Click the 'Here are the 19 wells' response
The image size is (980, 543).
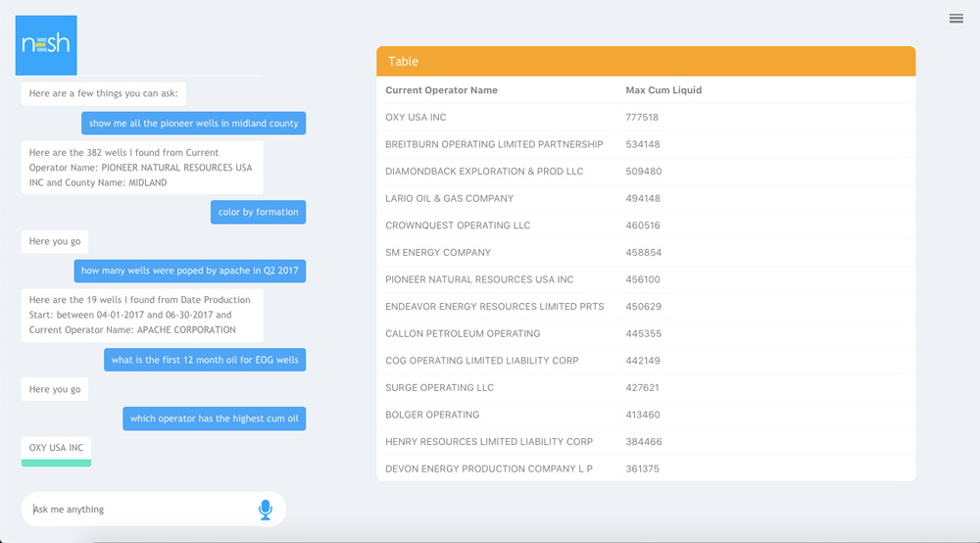coord(142,315)
